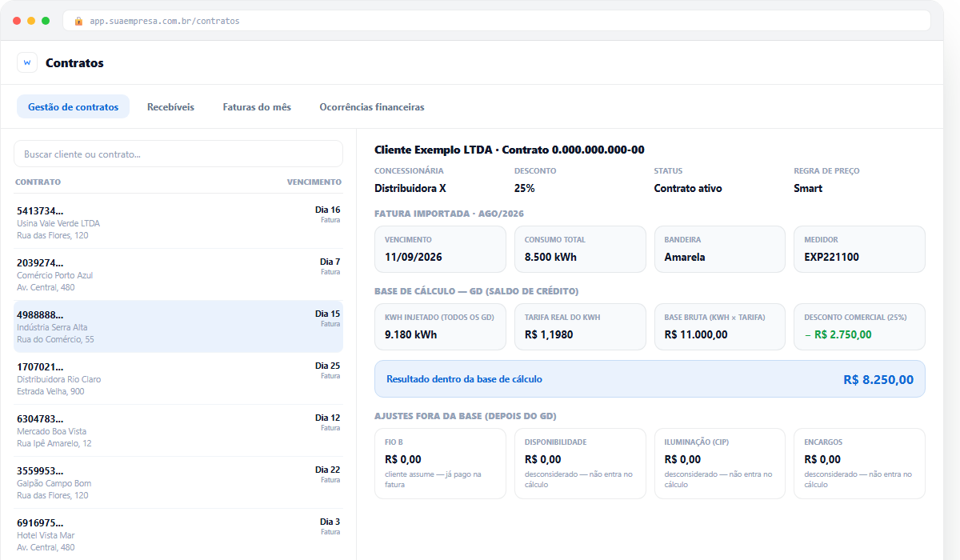Click the Distribuidora X concessionária value

[x=410, y=189]
